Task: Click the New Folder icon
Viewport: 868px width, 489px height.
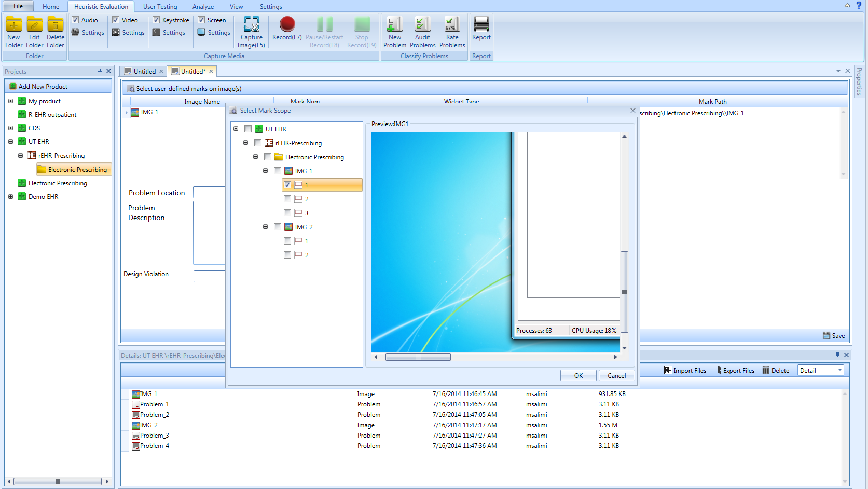Action: point(14,25)
